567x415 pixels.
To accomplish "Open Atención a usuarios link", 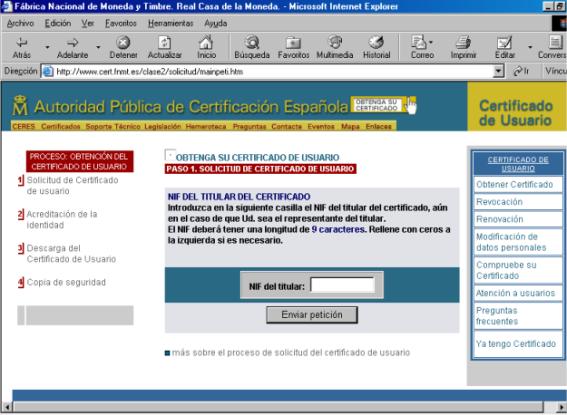I will pyautogui.click(x=515, y=293).
